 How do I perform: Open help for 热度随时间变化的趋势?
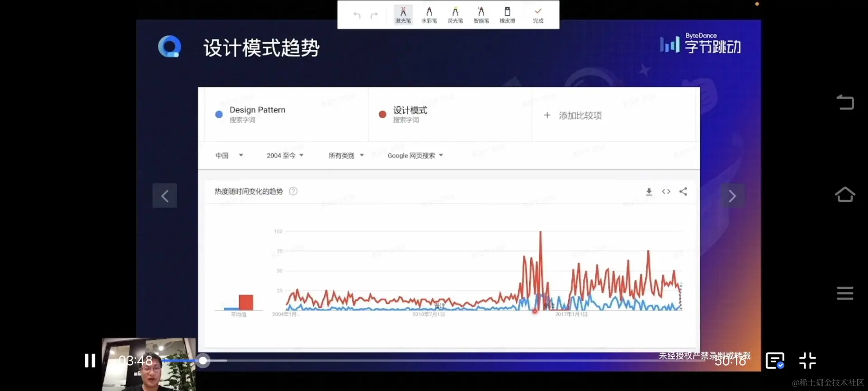click(x=293, y=191)
